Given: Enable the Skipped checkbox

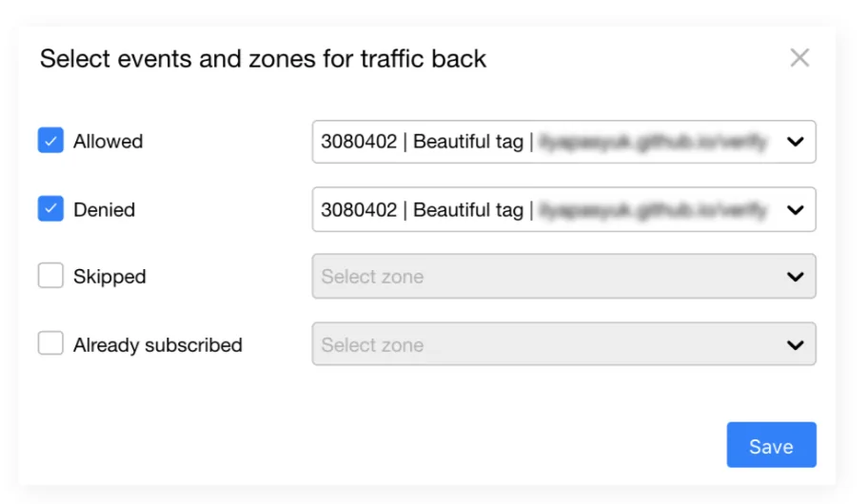Looking at the screenshot, I should (x=50, y=276).
